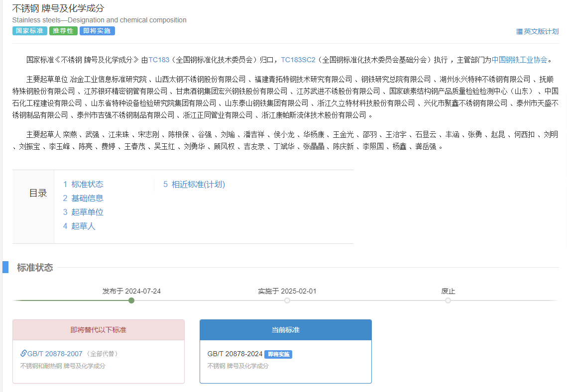Click the green 推荐性 tag
This screenshot has height=392, width=567.
[63, 31]
